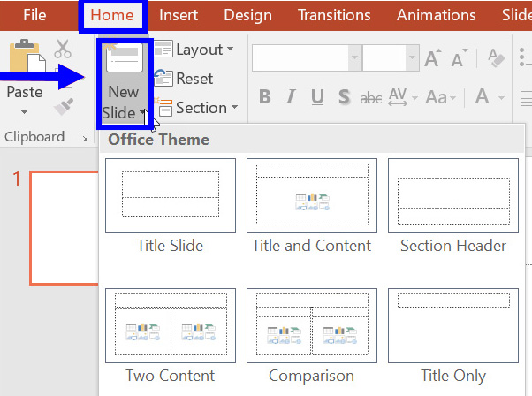Open the Insert ribbon tab

click(179, 15)
